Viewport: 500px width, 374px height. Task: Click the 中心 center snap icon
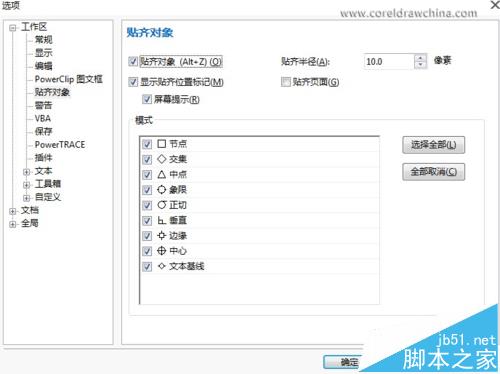pos(162,251)
